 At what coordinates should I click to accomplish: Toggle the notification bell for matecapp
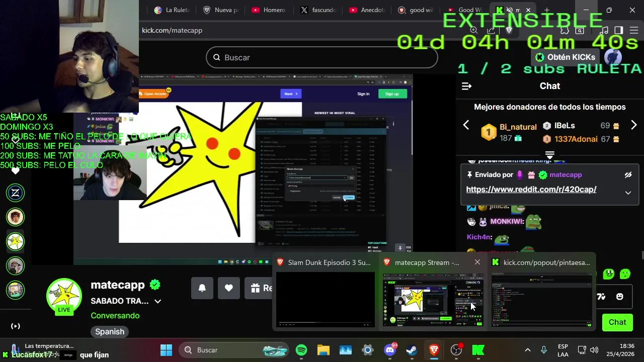coord(202,288)
